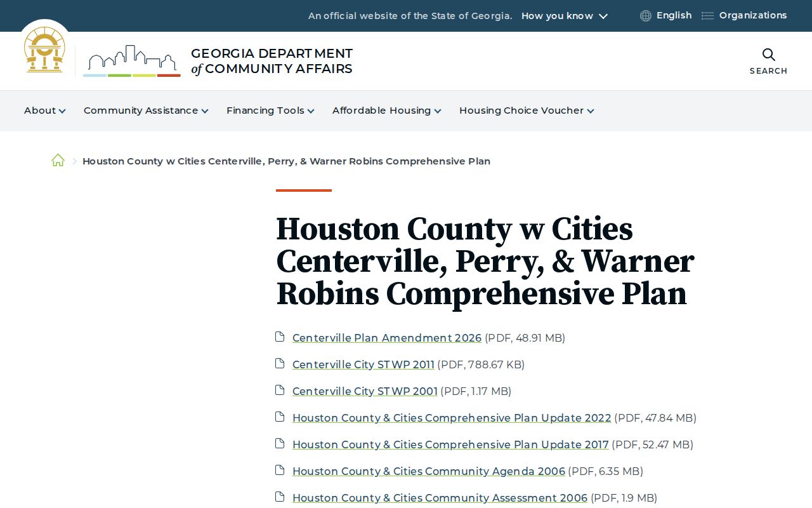Click the (PDF, 788.67 KB) file size text
This screenshot has width=812, height=508.
481,364
